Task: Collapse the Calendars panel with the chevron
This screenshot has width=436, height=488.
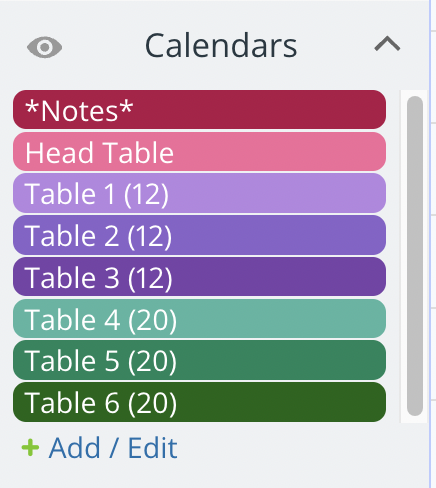Action: click(x=387, y=44)
